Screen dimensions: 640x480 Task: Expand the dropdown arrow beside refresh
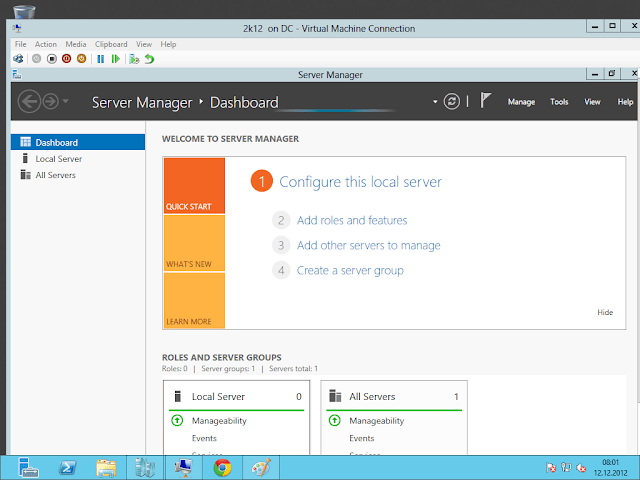pyautogui.click(x=435, y=102)
